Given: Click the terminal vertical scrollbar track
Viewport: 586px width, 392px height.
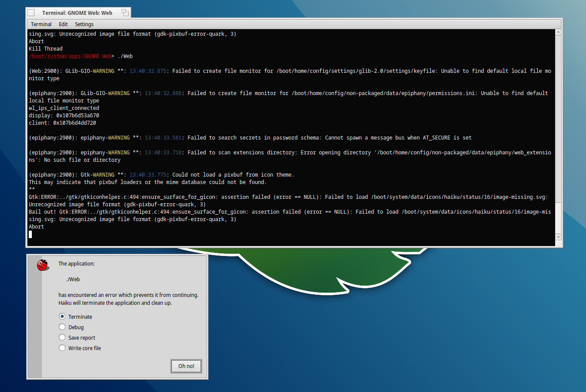Looking at the screenshot, I should [x=558, y=135].
